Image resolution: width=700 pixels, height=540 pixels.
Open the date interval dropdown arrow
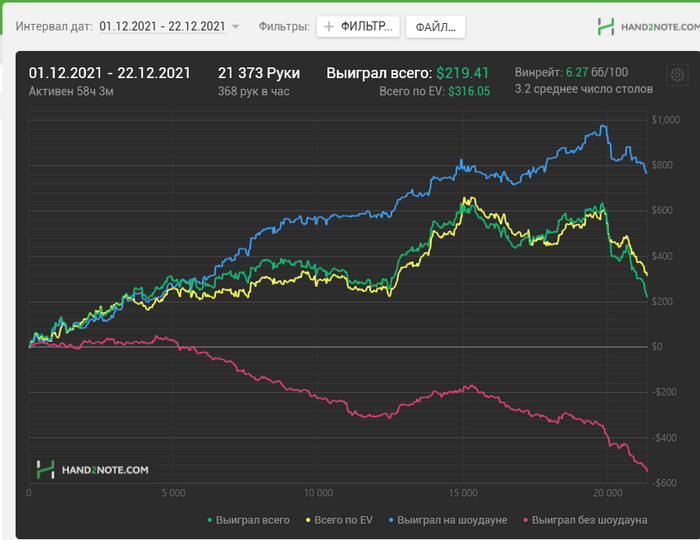[236, 27]
